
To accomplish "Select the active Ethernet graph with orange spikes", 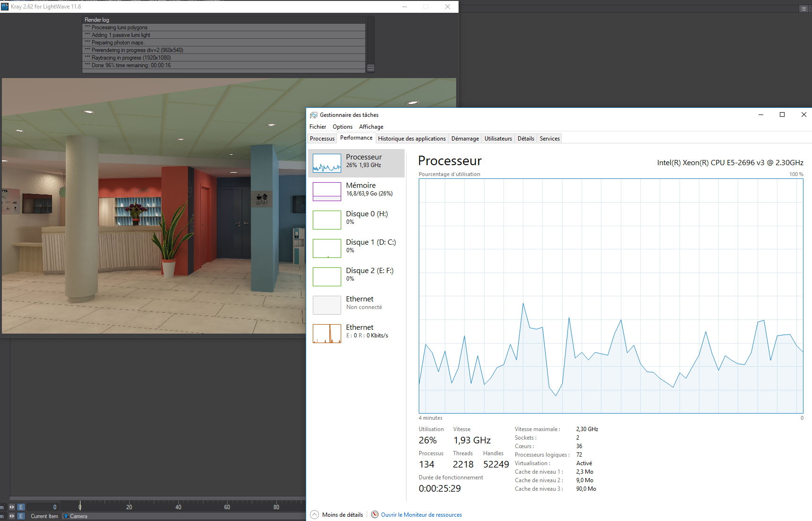I will pos(327,334).
